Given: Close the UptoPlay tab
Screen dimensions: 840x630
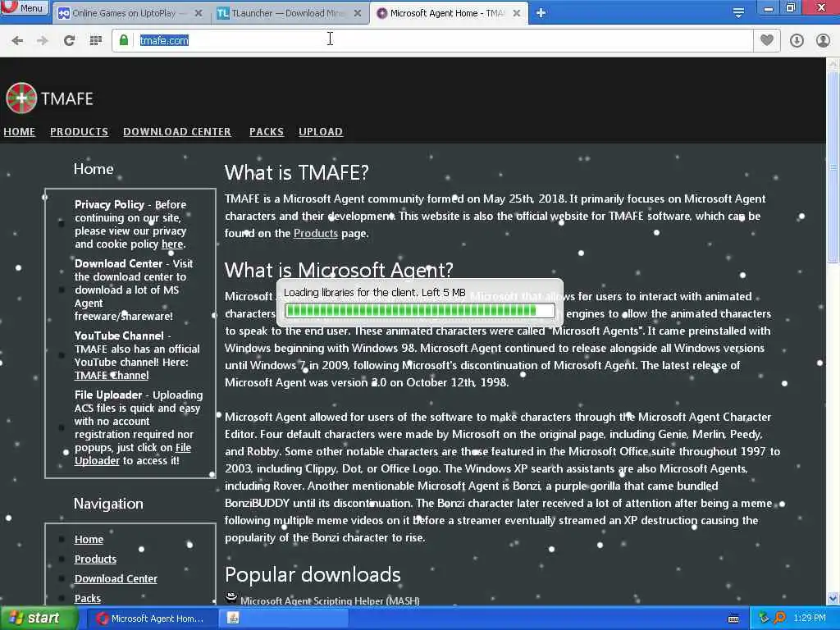Looking at the screenshot, I should (x=199, y=13).
